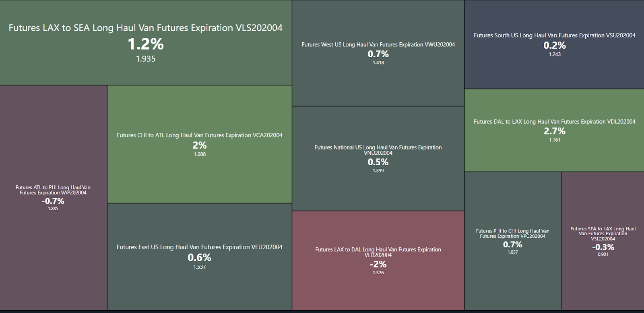Select the -2% change on LAX to DAL
This screenshot has height=313, width=644.
click(x=378, y=264)
